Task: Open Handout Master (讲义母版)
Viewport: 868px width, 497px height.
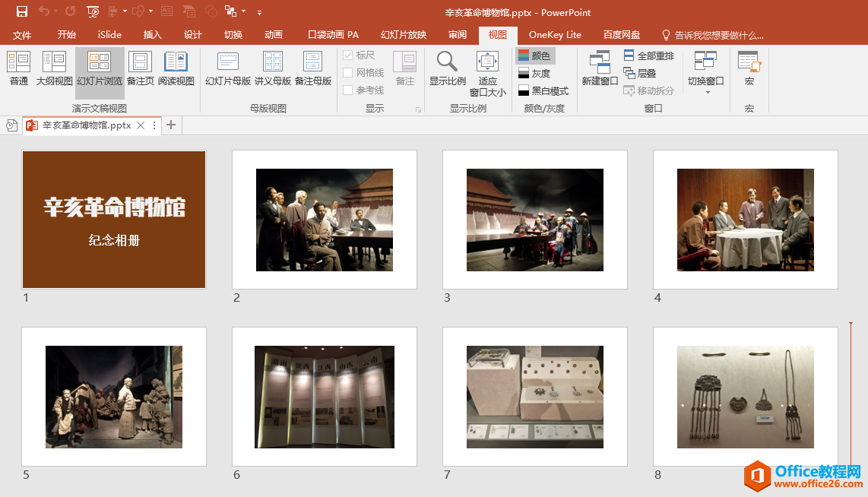Action: pos(272,68)
